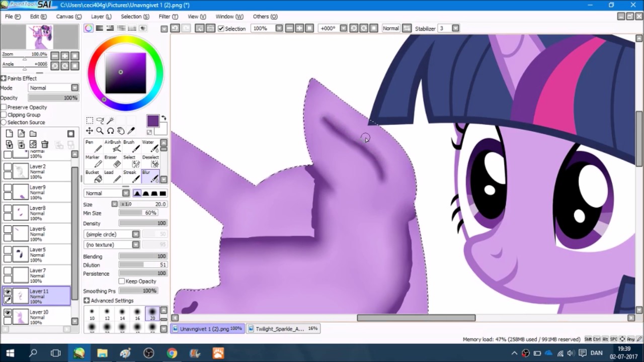This screenshot has height=362, width=644.
Task: Select the AirBrush tool
Action: pyautogui.click(x=113, y=146)
